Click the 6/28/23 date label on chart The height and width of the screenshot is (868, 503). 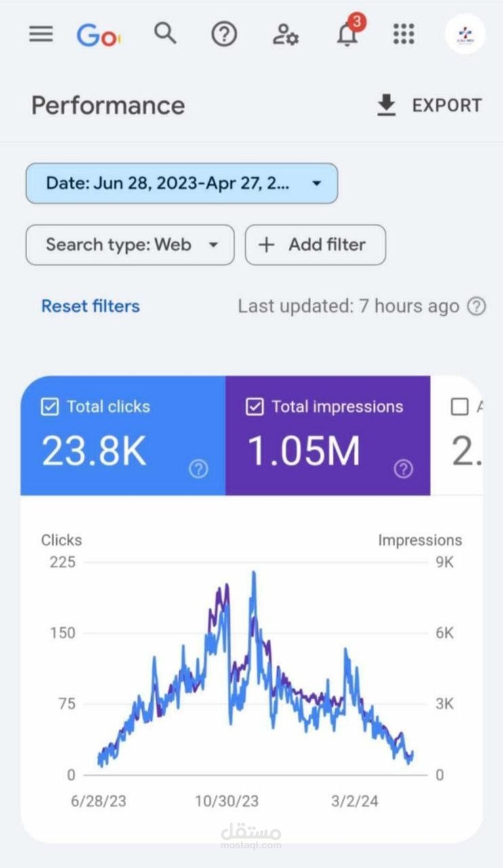(x=99, y=801)
